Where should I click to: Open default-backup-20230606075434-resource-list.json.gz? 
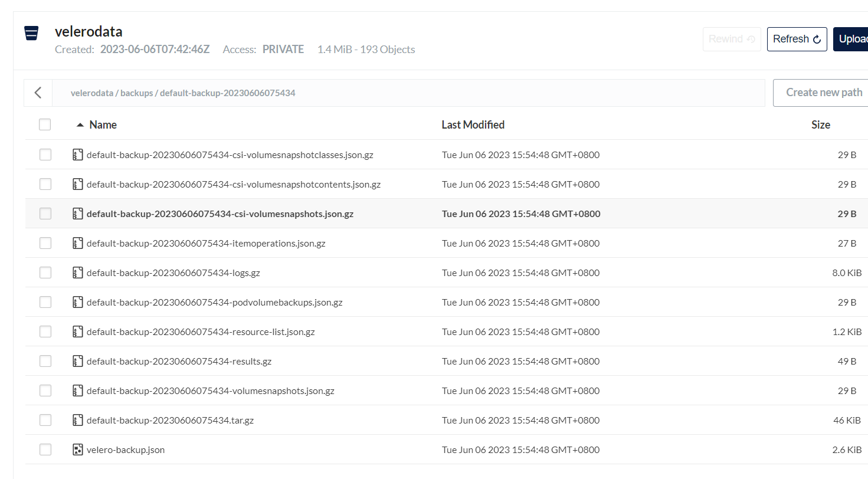coord(201,332)
